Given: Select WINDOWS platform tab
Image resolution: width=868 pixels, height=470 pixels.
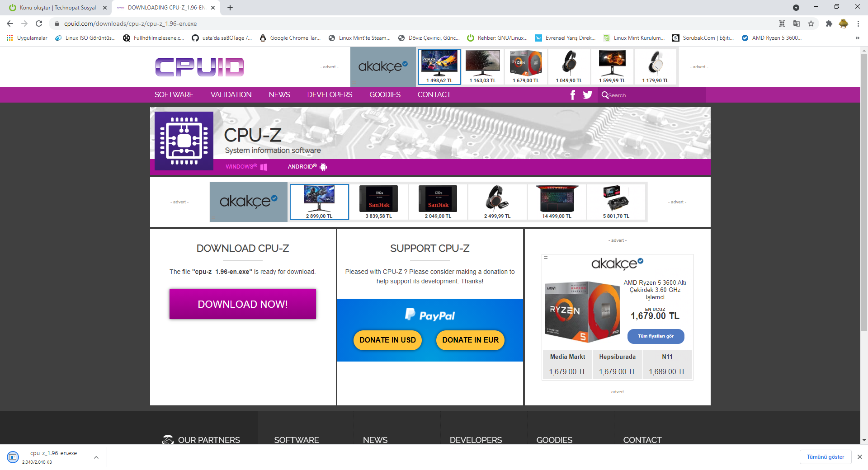Looking at the screenshot, I should pyautogui.click(x=246, y=167).
